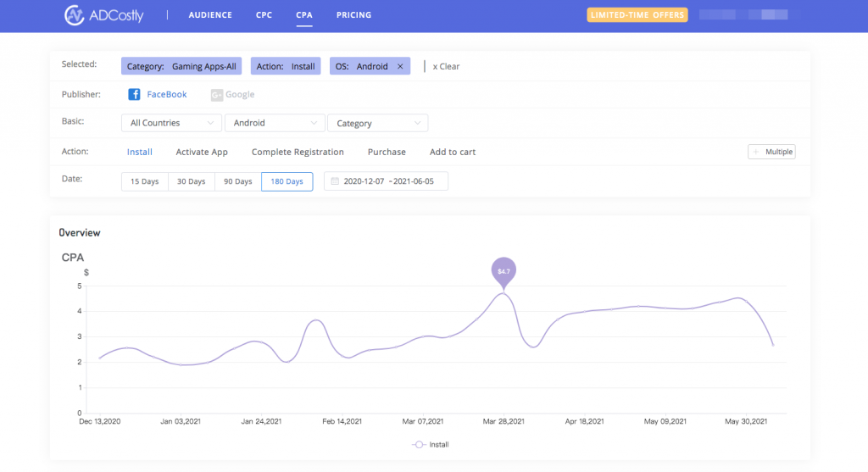Select the Activate App action

tap(202, 152)
